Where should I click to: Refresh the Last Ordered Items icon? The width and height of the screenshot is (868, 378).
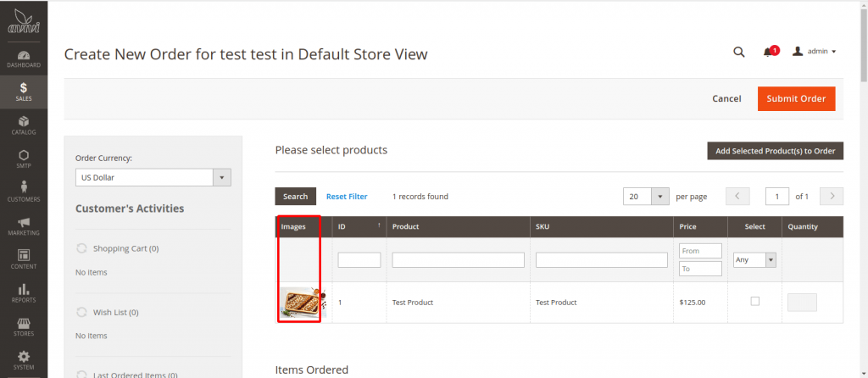pos(81,374)
